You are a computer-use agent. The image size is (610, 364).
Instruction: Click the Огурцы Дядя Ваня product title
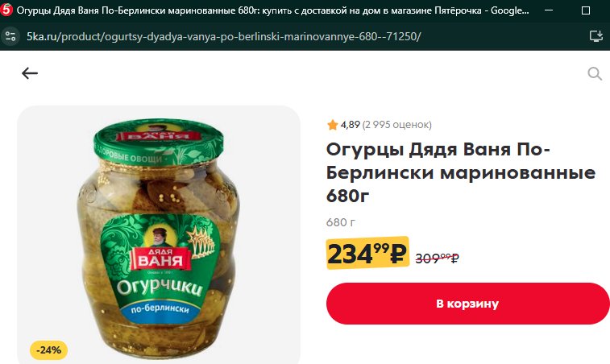pyautogui.click(x=461, y=172)
